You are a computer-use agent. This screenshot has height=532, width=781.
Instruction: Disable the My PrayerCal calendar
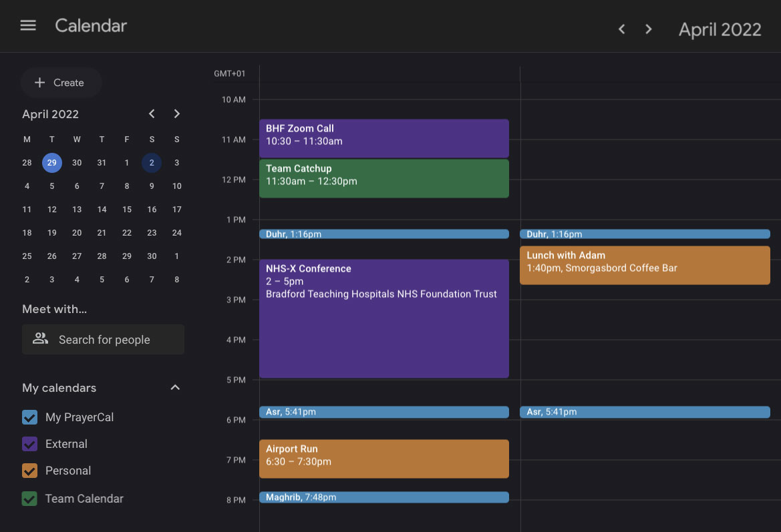pyautogui.click(x=29, y=417)
